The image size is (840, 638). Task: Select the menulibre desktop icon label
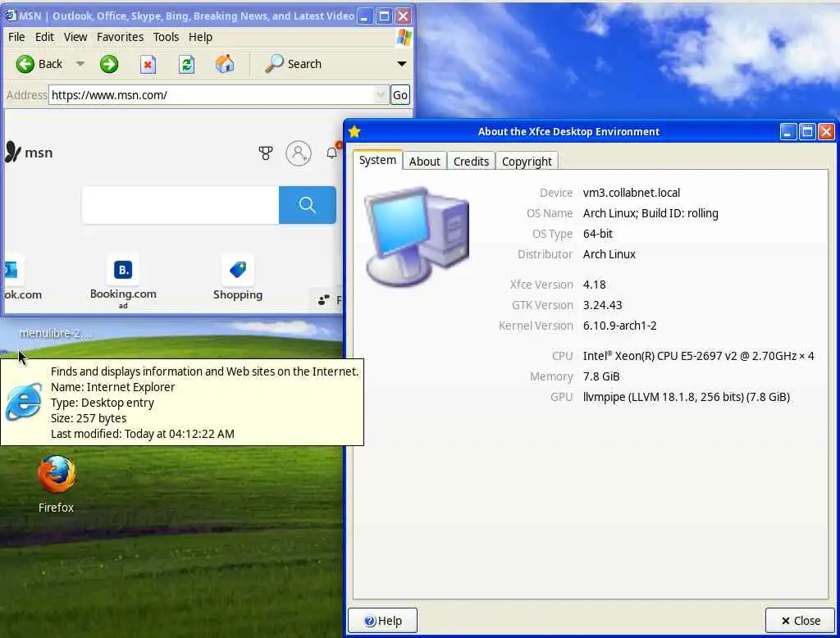tap(55, 333)
